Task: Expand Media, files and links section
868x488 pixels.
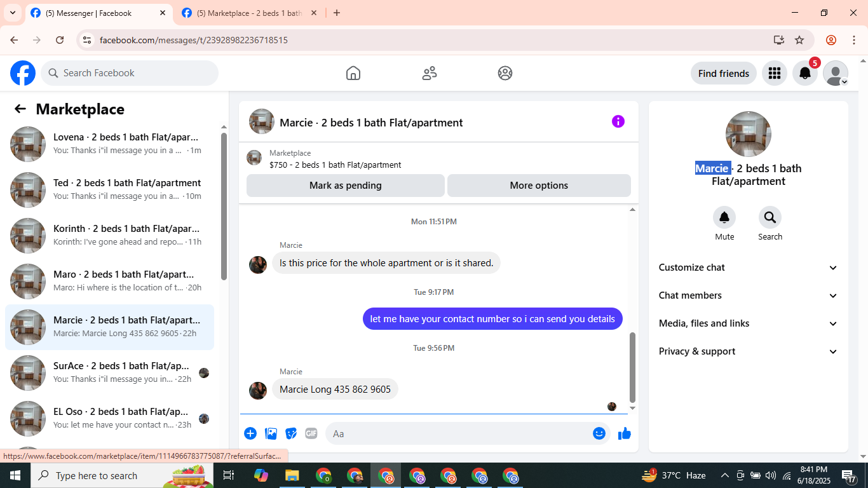Action: pyautogui.click(x=749, y=323)
